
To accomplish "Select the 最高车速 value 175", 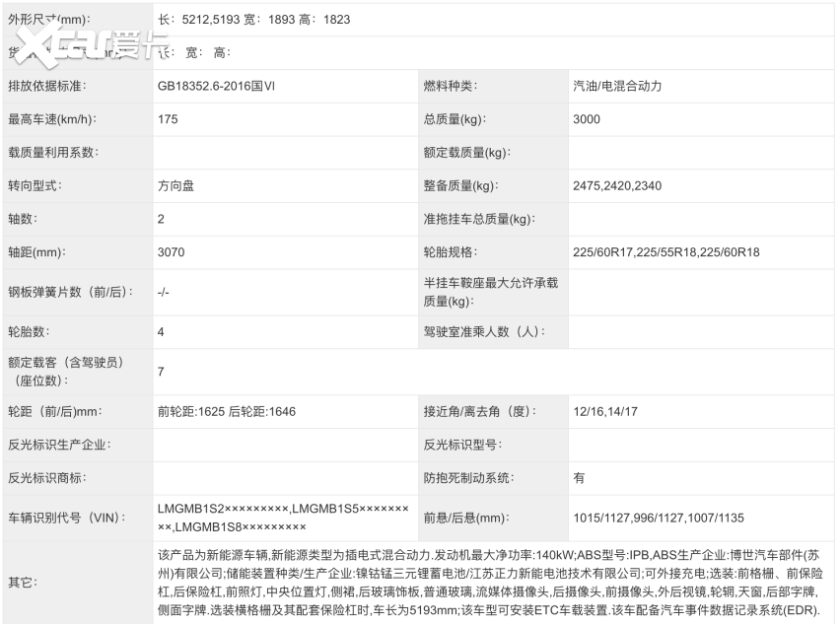I will (162, 120).
